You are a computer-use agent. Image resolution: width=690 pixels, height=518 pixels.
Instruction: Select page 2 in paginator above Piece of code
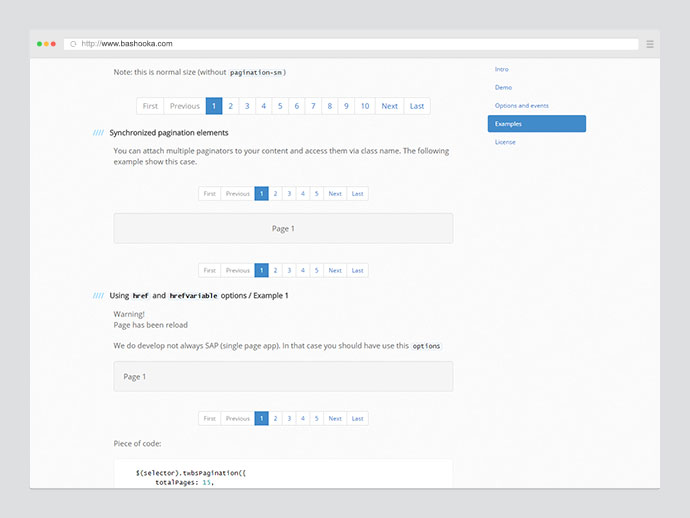[x=275, y=419]
